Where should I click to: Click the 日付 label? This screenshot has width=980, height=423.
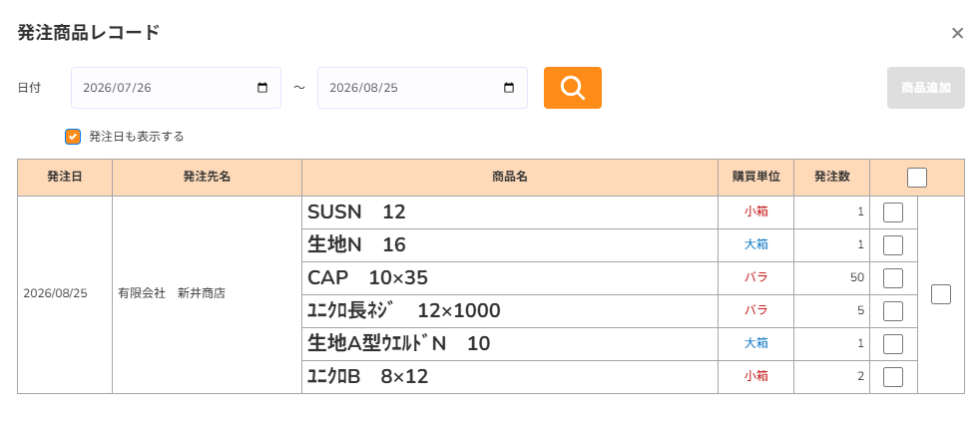coord(29,88)
